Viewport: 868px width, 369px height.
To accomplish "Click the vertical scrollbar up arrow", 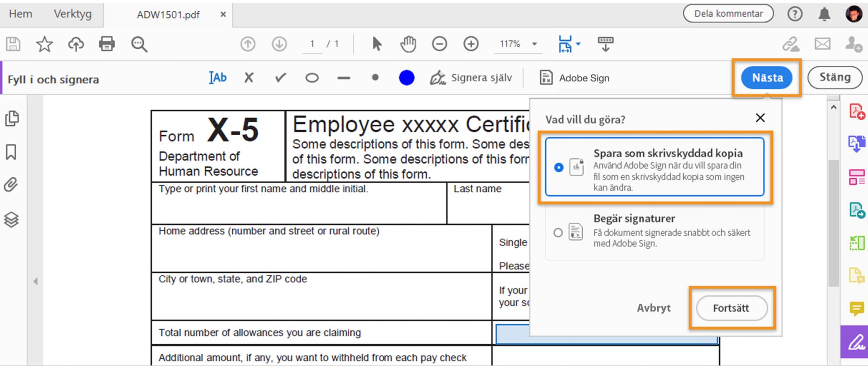I will (x=834, y=107).
